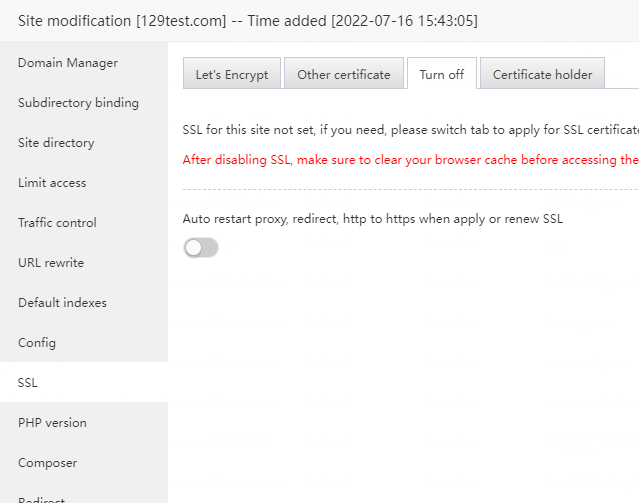
Task: Go to PHP version settings
Action: click(x=52, y=423)
